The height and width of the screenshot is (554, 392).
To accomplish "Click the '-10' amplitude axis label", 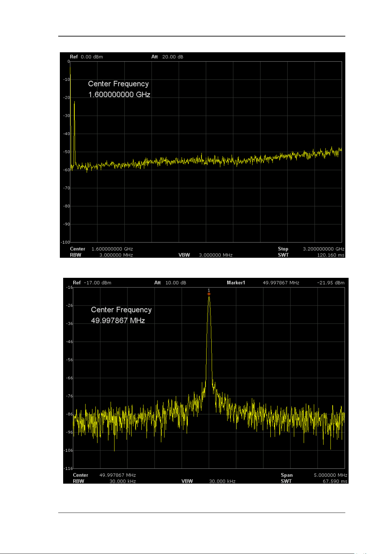I will (x=66, y=80).
